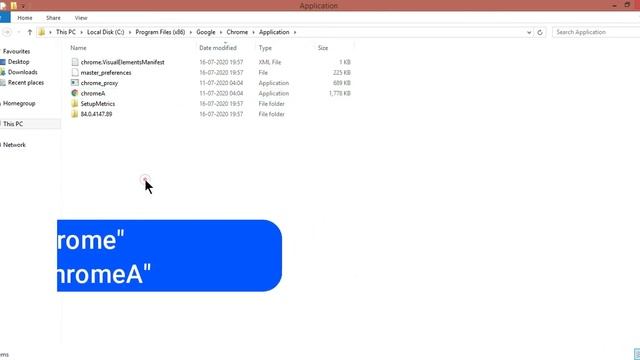Click the refresh button beside address bar
Image resolution: width=640 pixels, height=360 pixels.
click(x=540, y=32)
